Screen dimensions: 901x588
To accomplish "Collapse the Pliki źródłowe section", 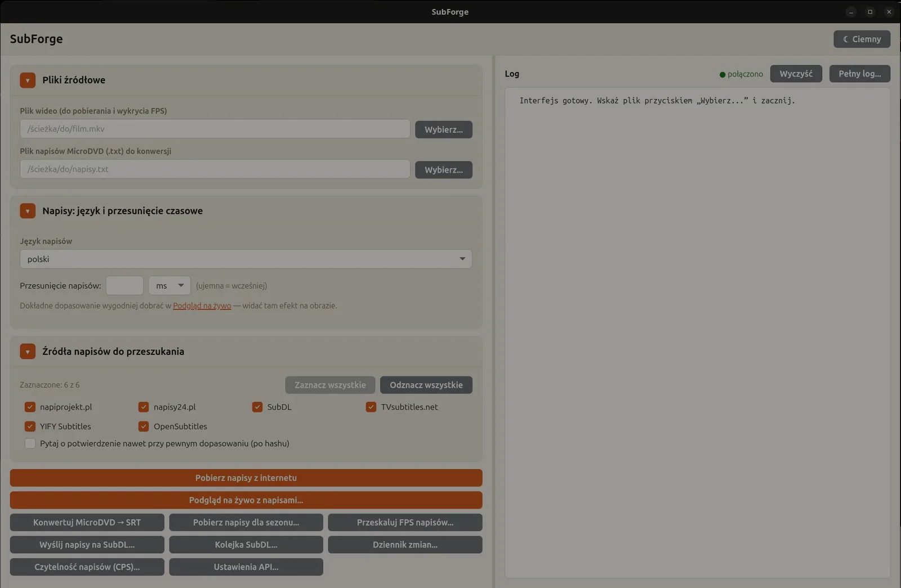I will [28, 80].
